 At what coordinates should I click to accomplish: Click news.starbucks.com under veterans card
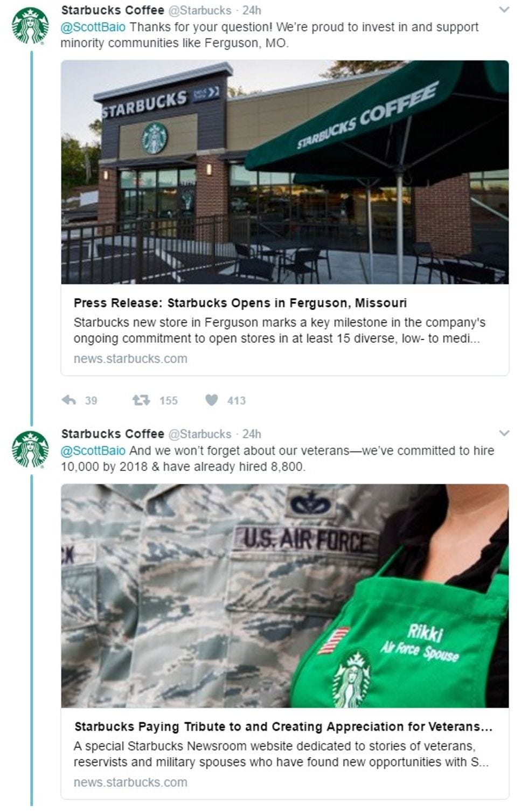coord(130,782)
